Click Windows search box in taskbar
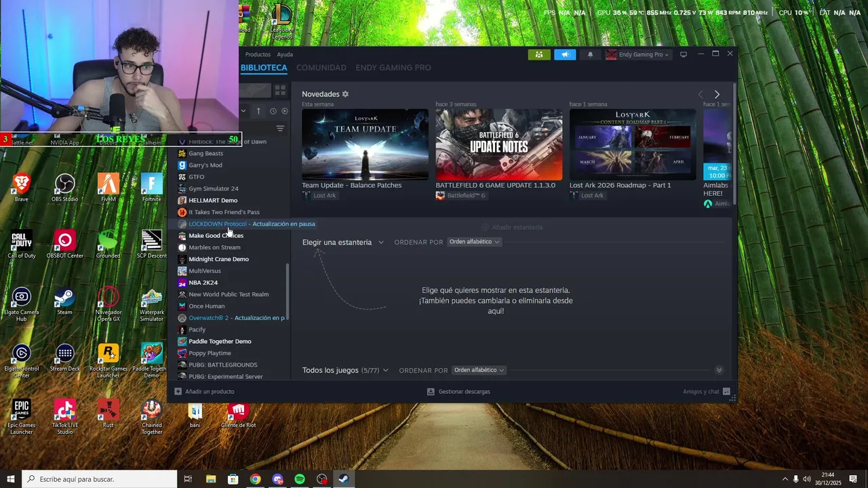Viewport: 868px width, 488px height. pos(100,479)
